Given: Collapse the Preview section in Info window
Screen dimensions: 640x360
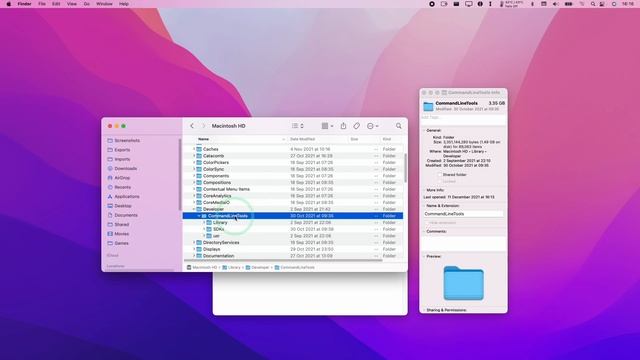Looking at the screenshot, I should (x=424, y=256).
